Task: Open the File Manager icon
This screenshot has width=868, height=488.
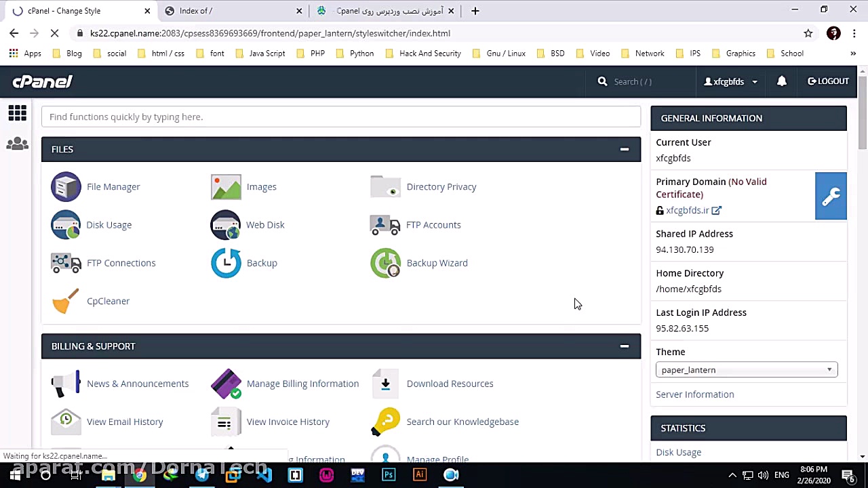Action: click(66, 187)
